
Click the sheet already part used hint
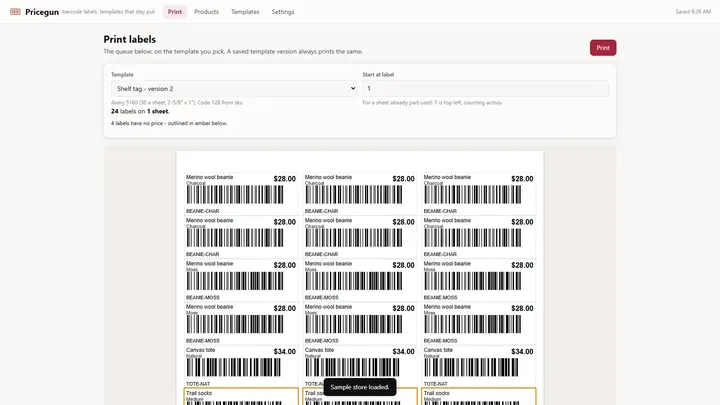click(x=432, y=103)
